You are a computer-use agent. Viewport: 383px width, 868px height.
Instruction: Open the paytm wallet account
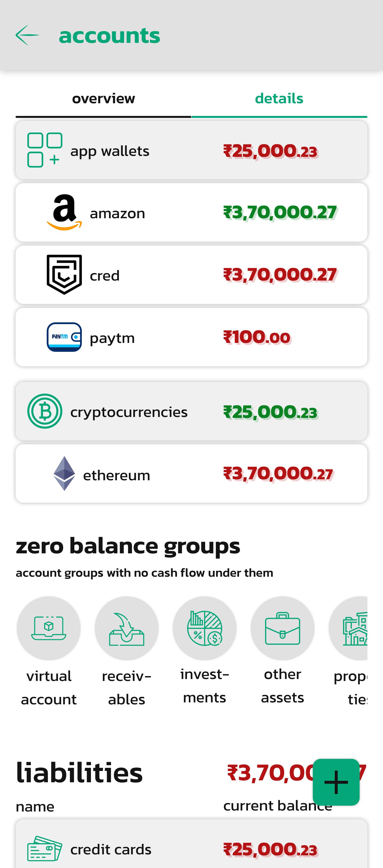[191, 337]
